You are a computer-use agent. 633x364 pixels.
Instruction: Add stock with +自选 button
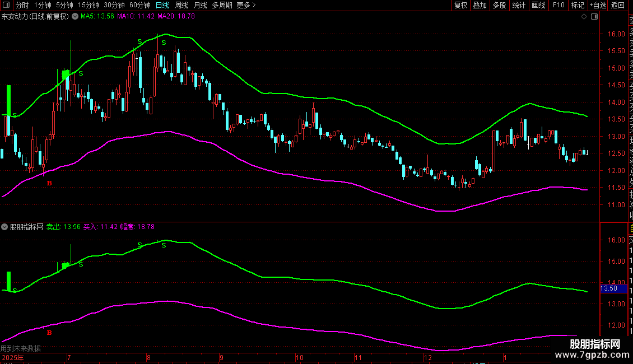[x=597, y=6]
